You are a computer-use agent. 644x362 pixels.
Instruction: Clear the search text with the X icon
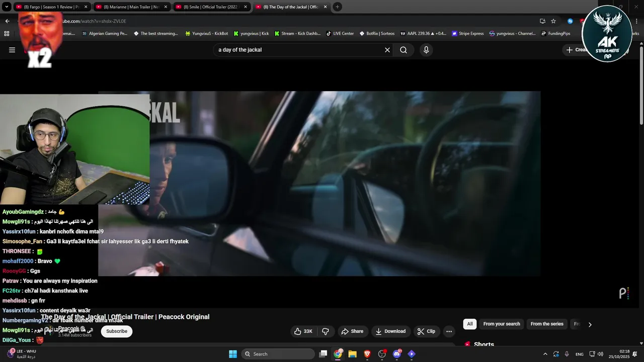point(387,50)
